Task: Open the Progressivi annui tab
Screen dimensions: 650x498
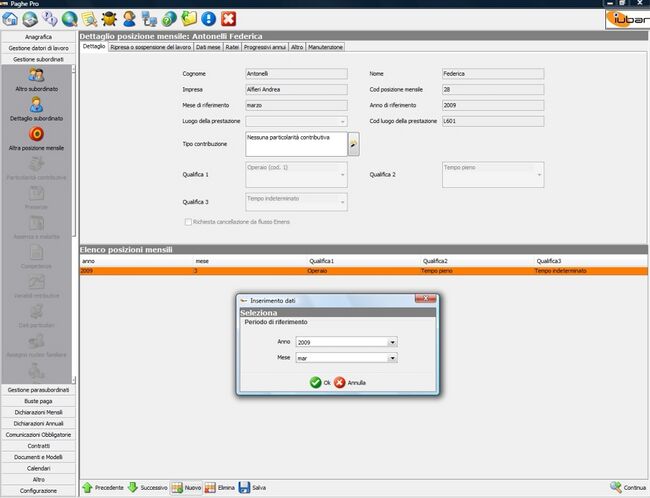Action: 265,47
